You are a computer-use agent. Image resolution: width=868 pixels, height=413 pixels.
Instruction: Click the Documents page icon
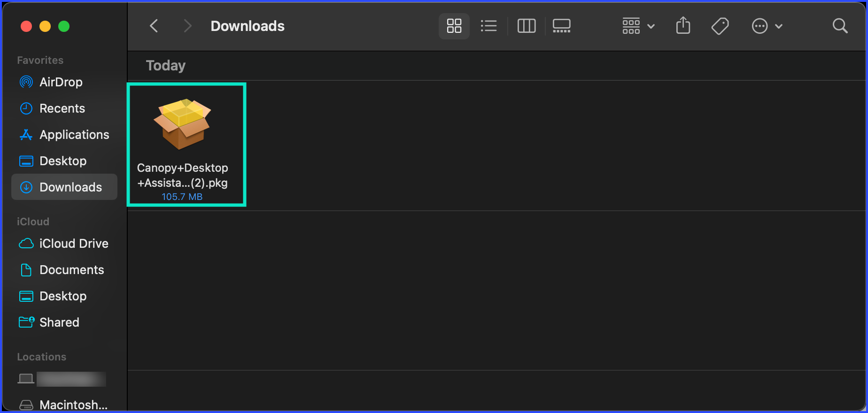(26, 270)
